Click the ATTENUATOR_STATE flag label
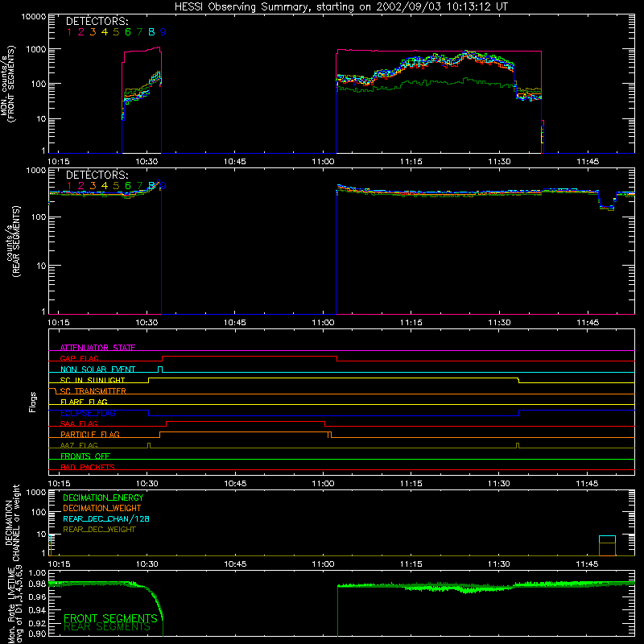 tap(97, 348)
